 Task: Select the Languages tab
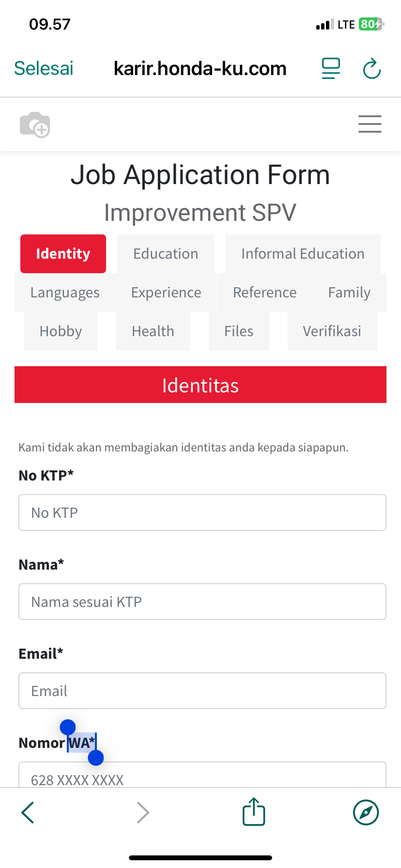(x=65, y=293)
